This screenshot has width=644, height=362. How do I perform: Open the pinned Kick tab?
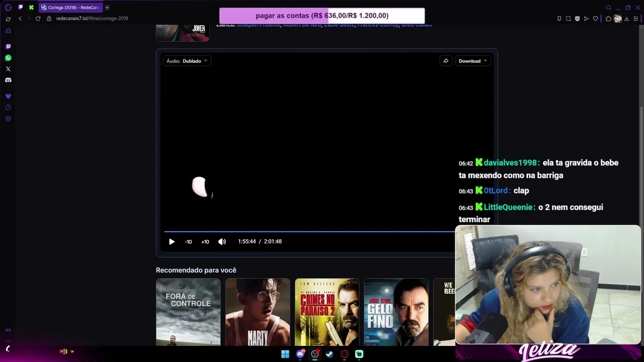[31, 8]
